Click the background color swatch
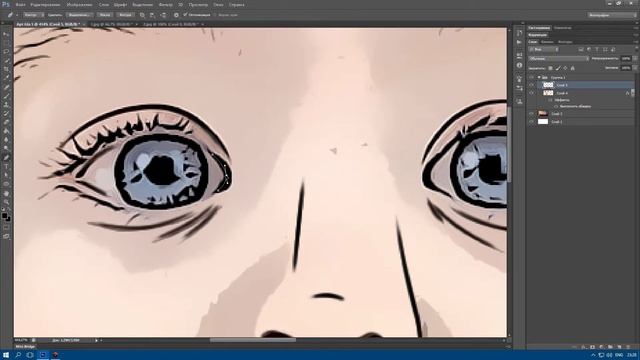Image resolution: width=640 pixels, height=360 pixels. pyautogui.click(x=9, y=219)
